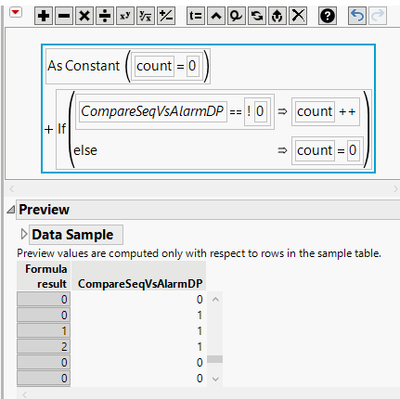Click the power x^y operator button

point(125,16)
